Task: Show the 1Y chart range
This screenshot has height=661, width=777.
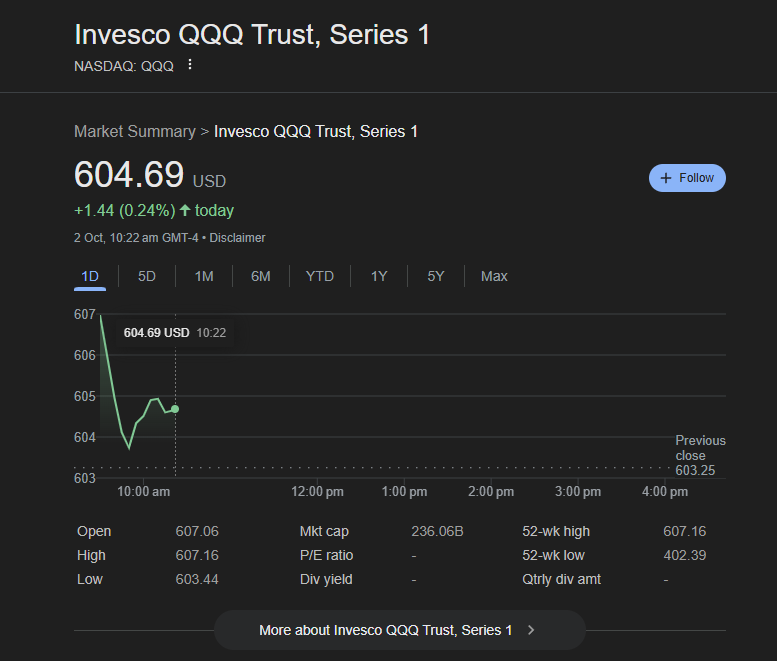Action: click(x=379, y=276)
